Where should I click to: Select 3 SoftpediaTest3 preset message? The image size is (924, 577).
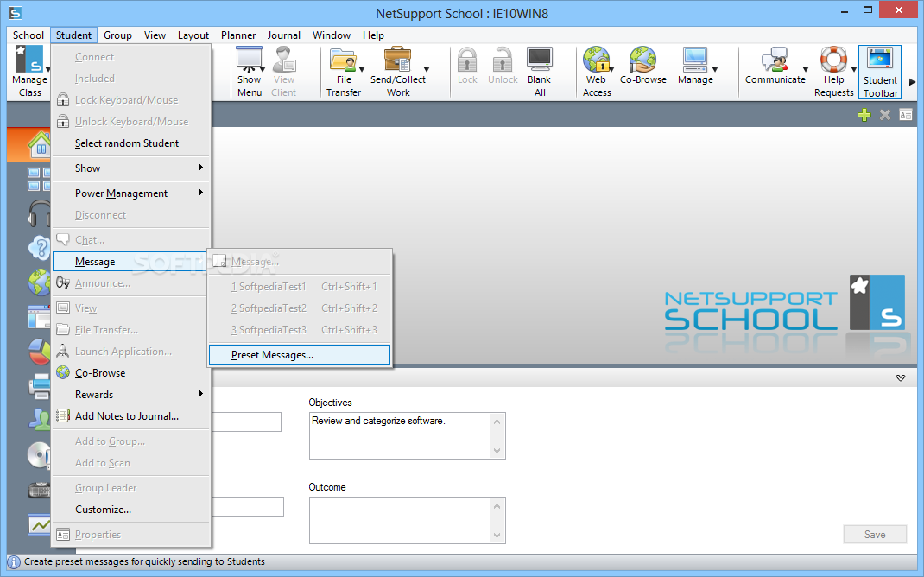tap(299, 329)
